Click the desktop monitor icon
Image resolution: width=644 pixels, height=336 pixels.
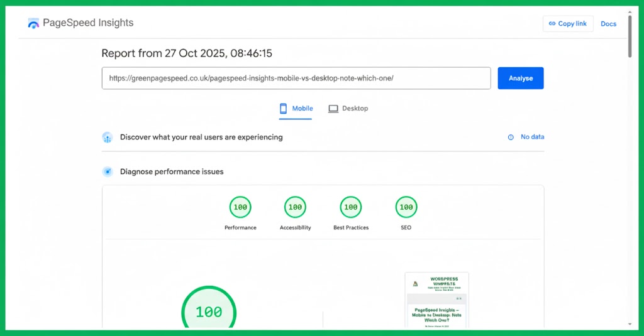point(333,109)
